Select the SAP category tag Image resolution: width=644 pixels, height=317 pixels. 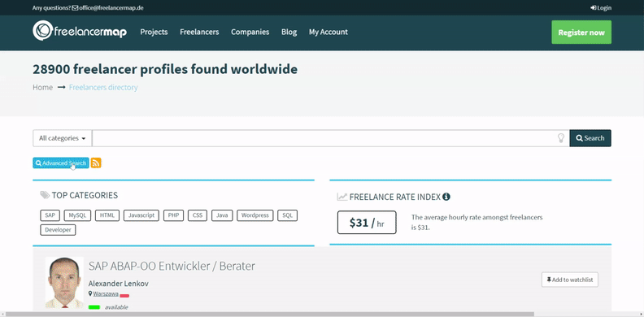coord(50,215)
